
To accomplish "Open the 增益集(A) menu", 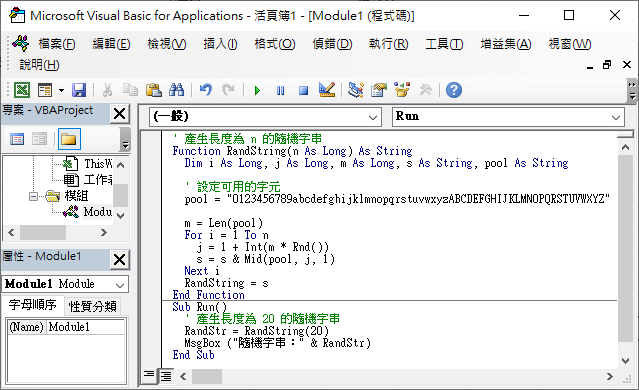I will pos(506,44).
